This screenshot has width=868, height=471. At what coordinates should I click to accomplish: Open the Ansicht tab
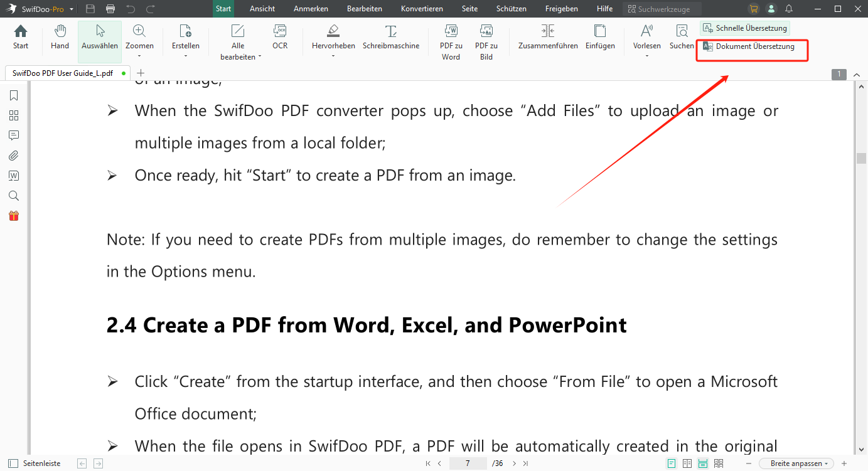[262, 9]
